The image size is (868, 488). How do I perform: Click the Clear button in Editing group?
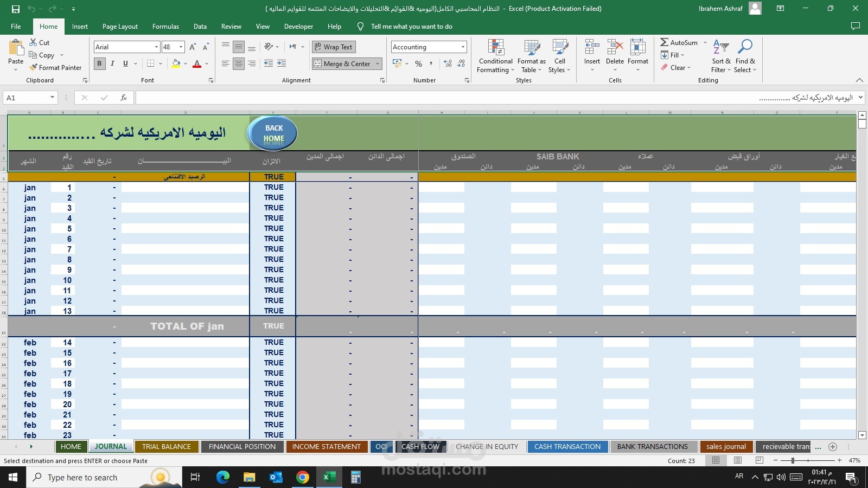[676, 68]
